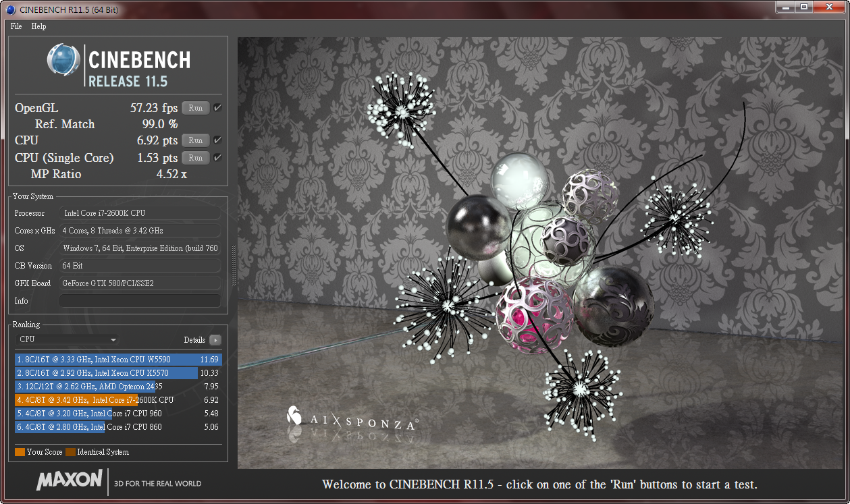This screenshot has width=850, height=504.
Task: Select the Core i7 CPU 860 ranking entry
Action: pyautogui.click(x=118, y=427)
